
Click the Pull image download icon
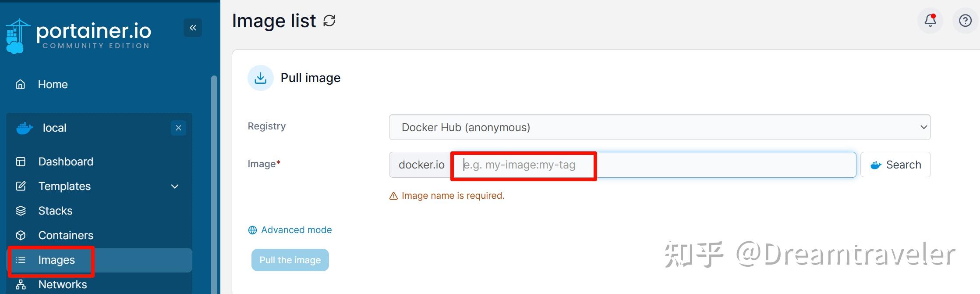(x=261, y=78)
